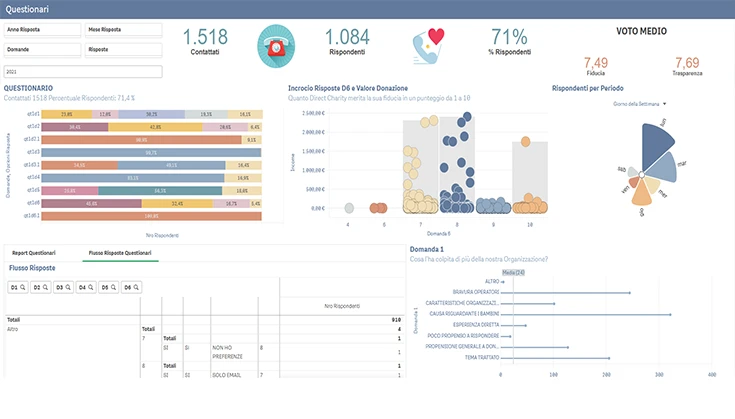Click the grey dot at score 4
Viewport: 735px width, 419px height.
click(349, 208)
